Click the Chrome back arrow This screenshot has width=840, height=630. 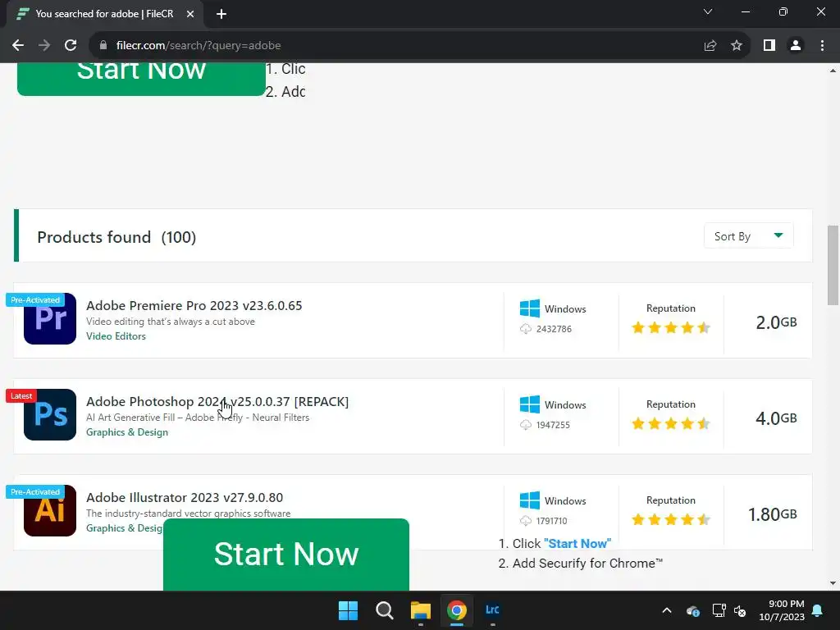pos(18,46)
